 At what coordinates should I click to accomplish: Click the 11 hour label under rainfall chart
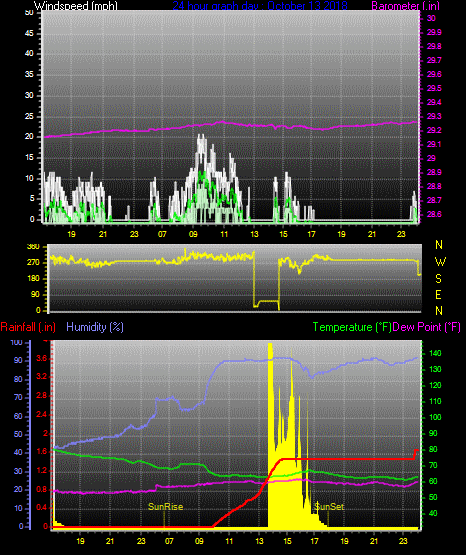(x=229, y=541)
